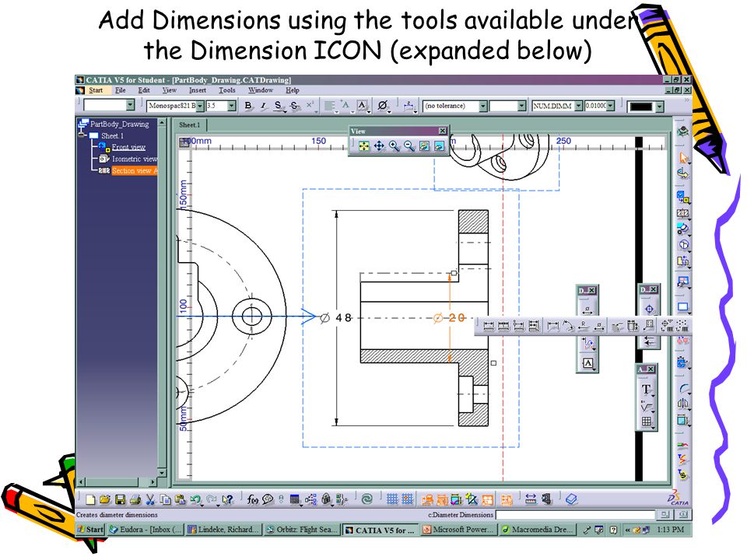Choose the Stacked Dimensions tool
The width and height of the screenshot is (747, 560).
click(x=534, y=326)
